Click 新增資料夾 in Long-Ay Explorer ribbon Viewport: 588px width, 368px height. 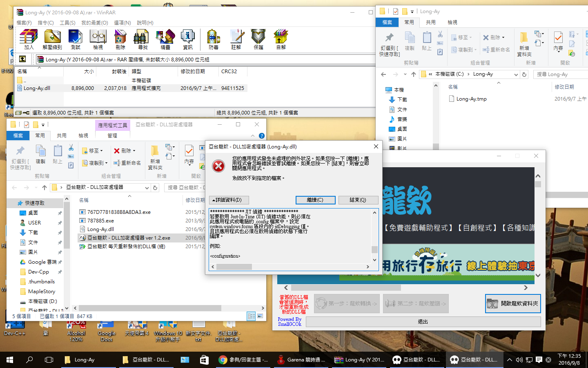pyautogui.click(x=524, y=44)
